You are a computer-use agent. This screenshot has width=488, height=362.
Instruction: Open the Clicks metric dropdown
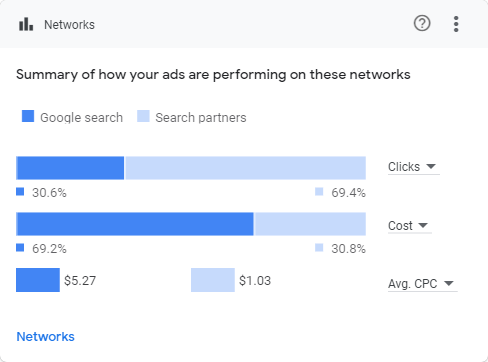click(x=414, y=167)
